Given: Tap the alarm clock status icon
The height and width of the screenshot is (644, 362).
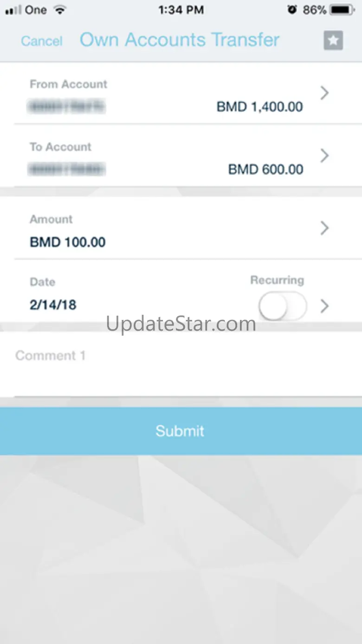Looking at the screenshot, I should (292, 10).
